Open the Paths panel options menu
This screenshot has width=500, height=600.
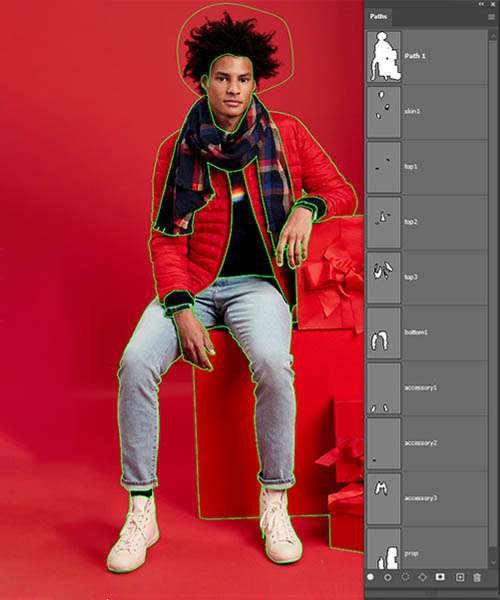[x=492, y=17]
